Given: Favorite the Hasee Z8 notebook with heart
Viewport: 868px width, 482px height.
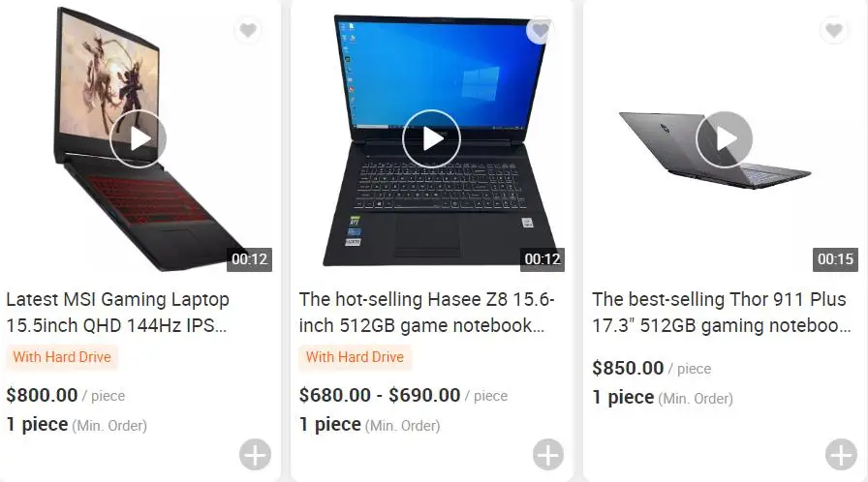Looking at the screenshot, I should click(541, 30).
